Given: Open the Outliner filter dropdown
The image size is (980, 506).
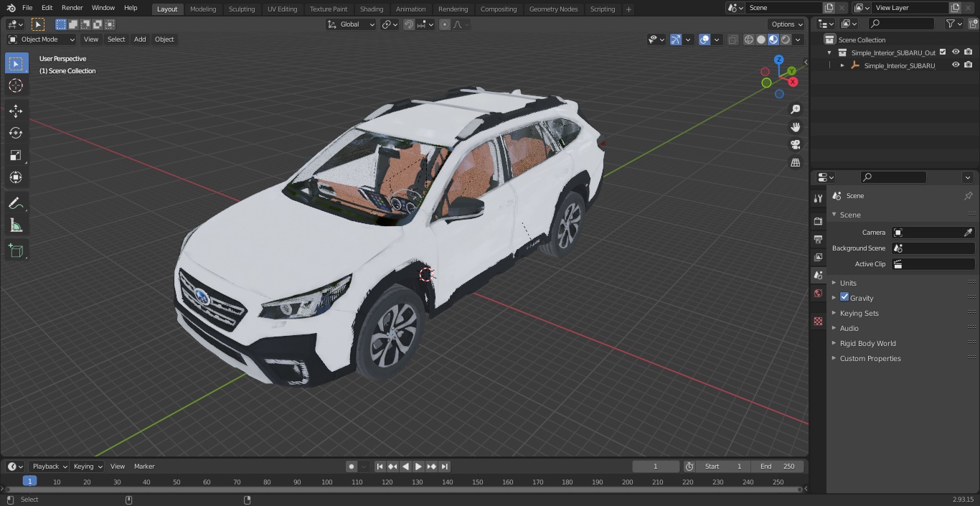Looking at the screenshot, I should click(953, 24).
